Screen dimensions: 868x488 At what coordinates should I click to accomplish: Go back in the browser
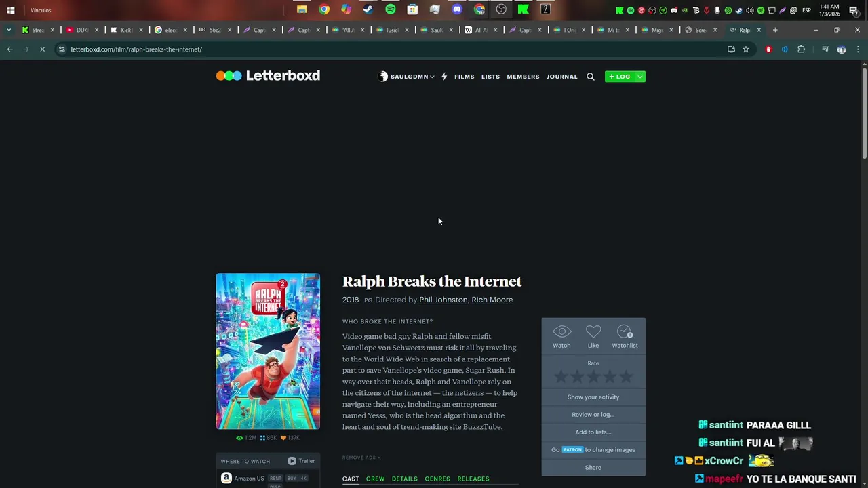tap(9, 49)
